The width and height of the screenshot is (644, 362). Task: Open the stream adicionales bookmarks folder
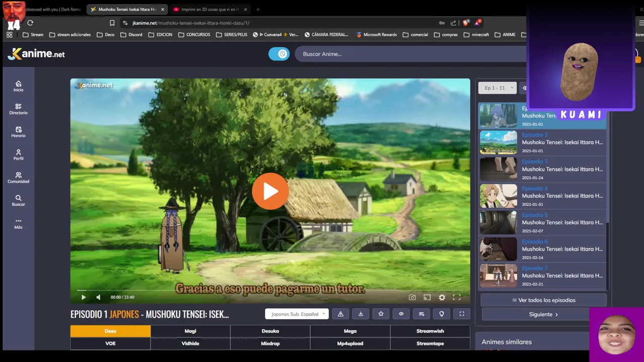[70, 35]
